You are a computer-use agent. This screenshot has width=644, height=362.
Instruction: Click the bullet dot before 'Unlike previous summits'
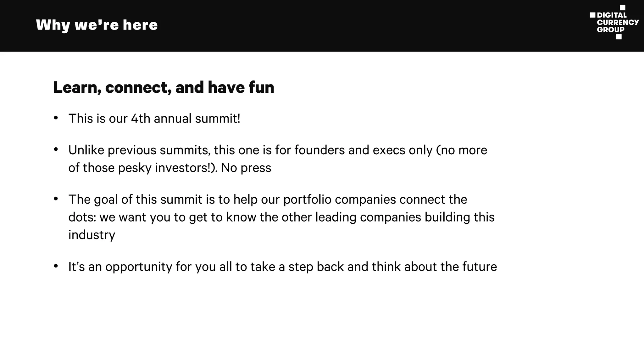coord(56,150)
